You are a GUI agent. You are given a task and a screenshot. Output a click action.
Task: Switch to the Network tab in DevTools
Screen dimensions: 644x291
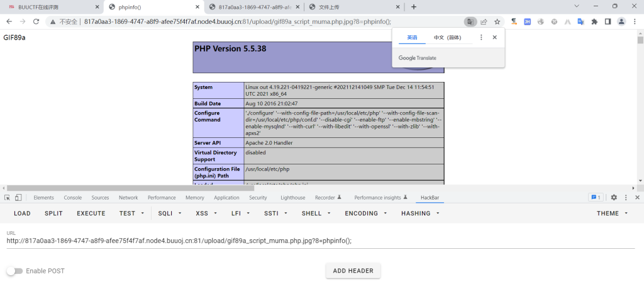pos(128,198)
